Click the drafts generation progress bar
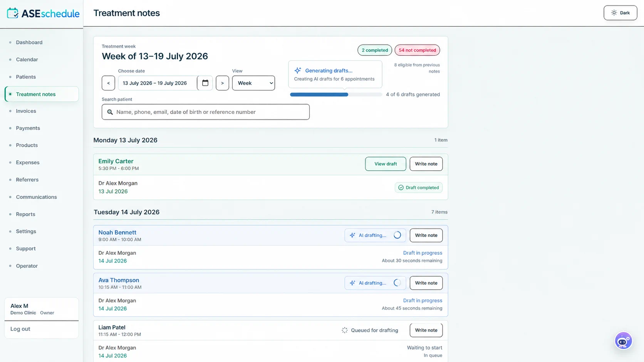Screen dimensions: 644x362 tap(336, 95)
